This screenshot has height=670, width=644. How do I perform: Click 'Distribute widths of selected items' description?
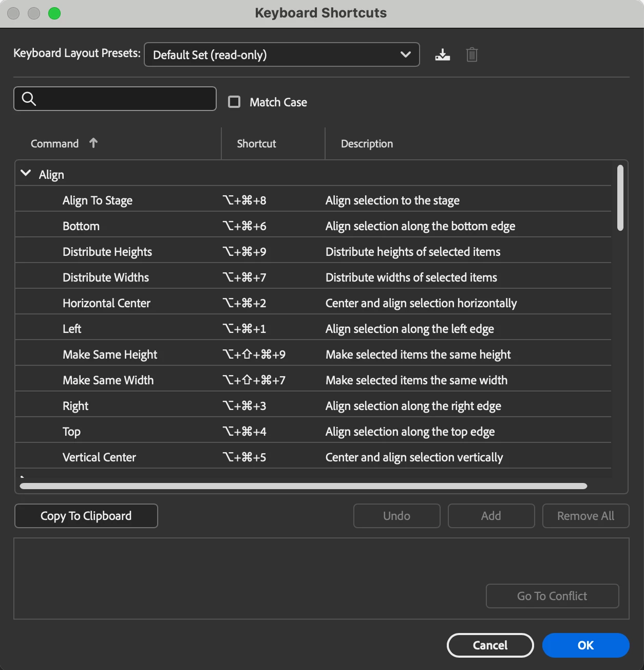pyautogui.click(x=411, y=277)
